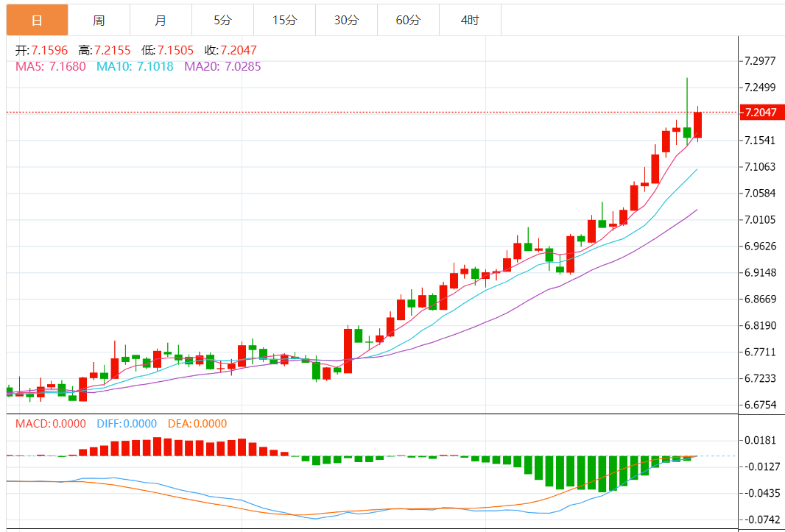Click the 7.1541 price axis label
Image resolution: width=785 pixels, height=532 pixels.
[x=761, y=140]
